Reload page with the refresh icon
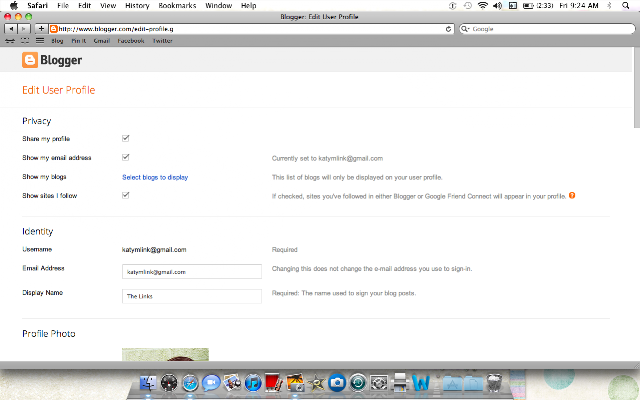 click(448, 29)
